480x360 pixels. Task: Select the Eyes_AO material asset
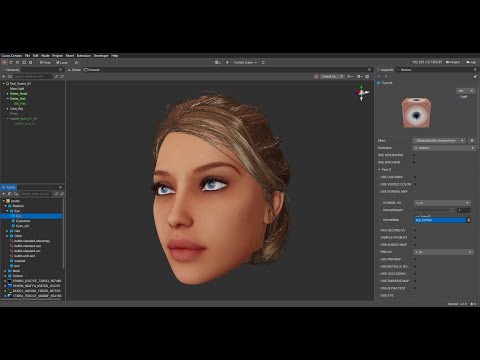(22, 226)
